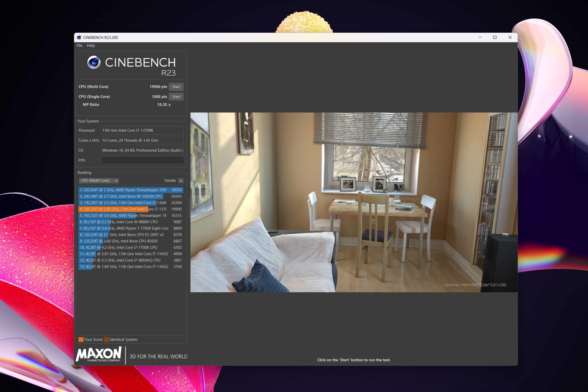Click the Cinebench R23 sphere logo
588x392 pixels.
[x=94, y=62]
